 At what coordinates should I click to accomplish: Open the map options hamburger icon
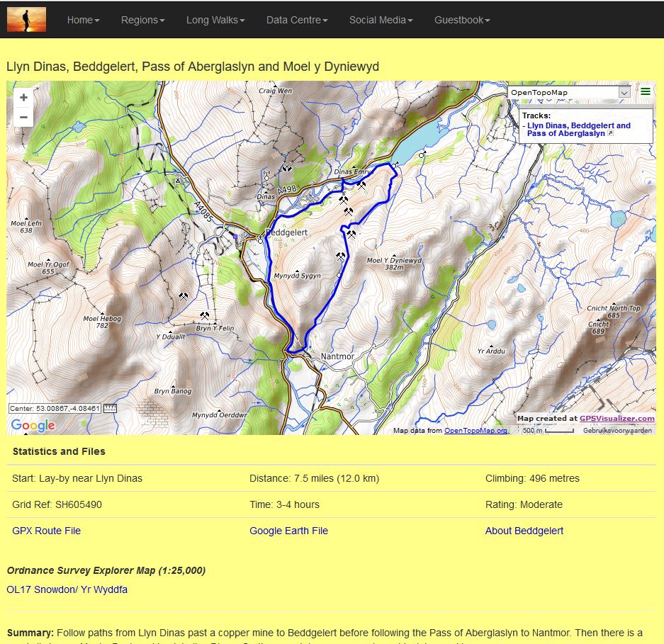pos(645,91)
